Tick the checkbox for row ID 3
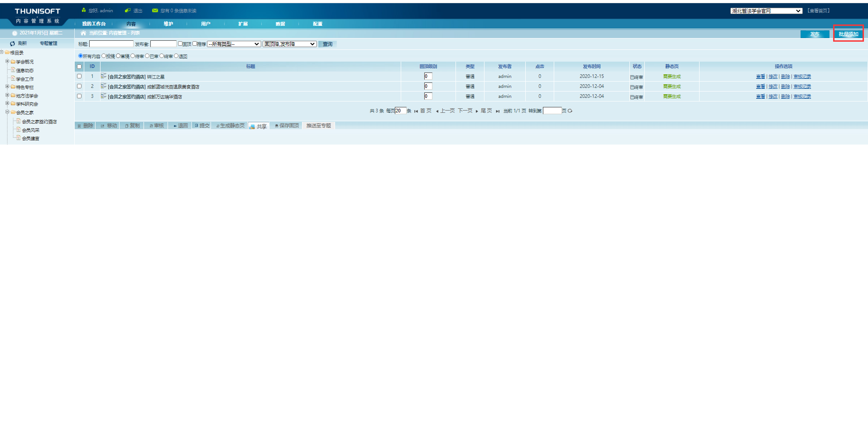The width and height of the screenshot is (868, 435). tap(79, 96)
